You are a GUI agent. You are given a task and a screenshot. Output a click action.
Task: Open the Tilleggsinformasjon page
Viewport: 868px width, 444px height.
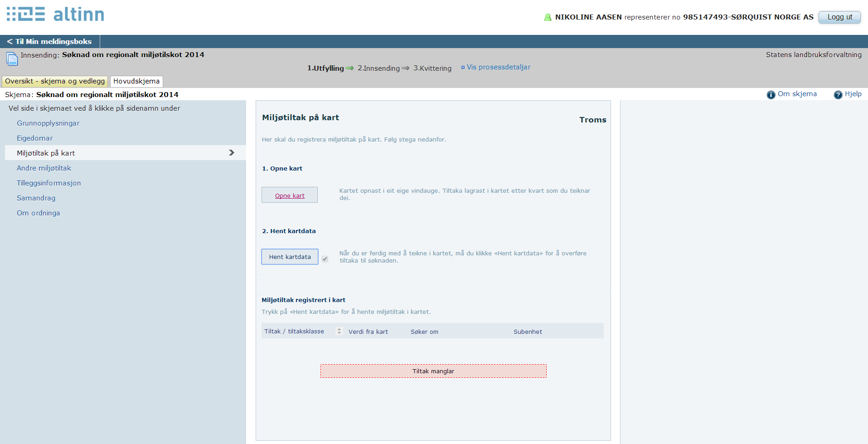pos(49,183)
